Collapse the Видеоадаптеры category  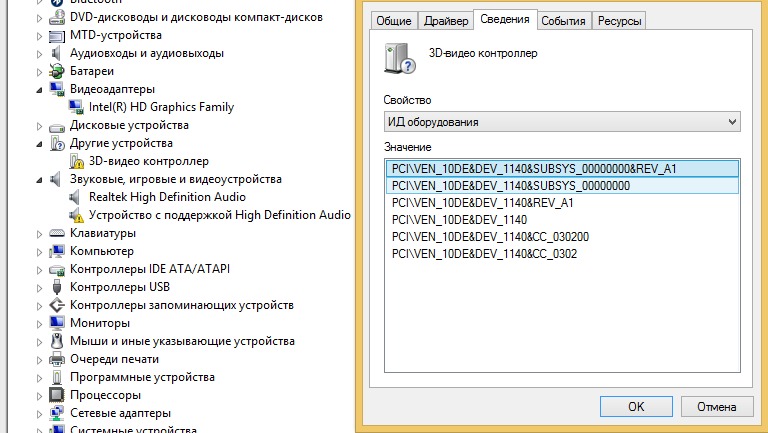39,90
